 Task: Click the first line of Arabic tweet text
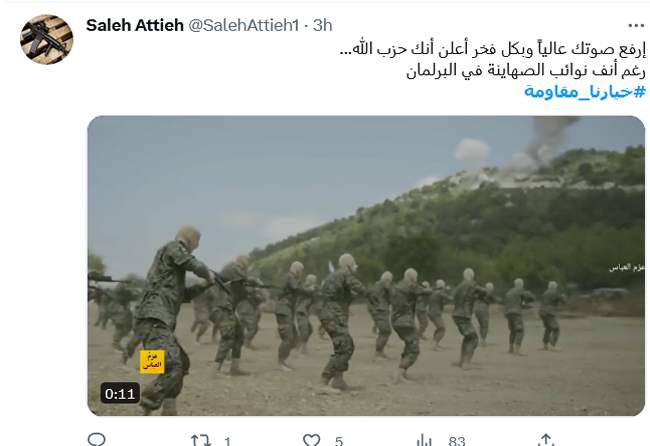[492, 49]
